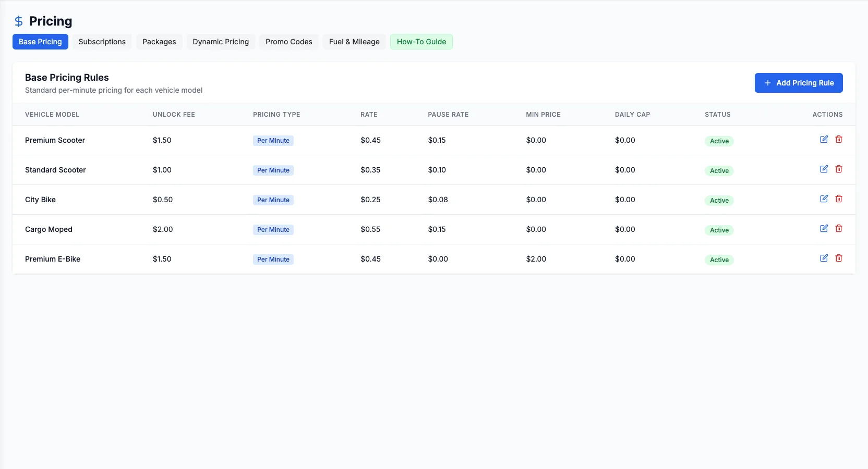Switch to the Subscriptions tab

point(102,42)
